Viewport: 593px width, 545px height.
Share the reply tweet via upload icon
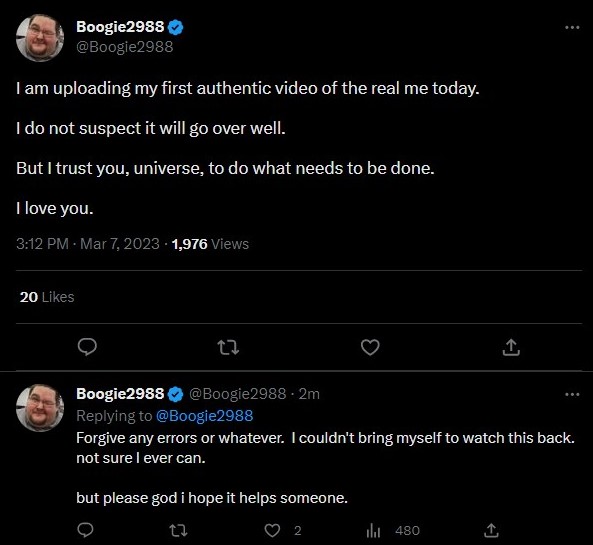tap(491, 530)
